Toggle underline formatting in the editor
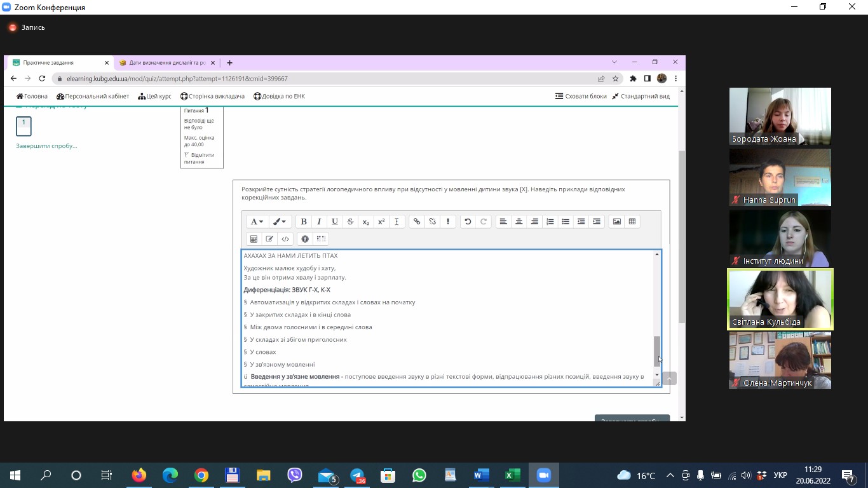Screen dimensions: 868x488 click(x=335, y=222)
